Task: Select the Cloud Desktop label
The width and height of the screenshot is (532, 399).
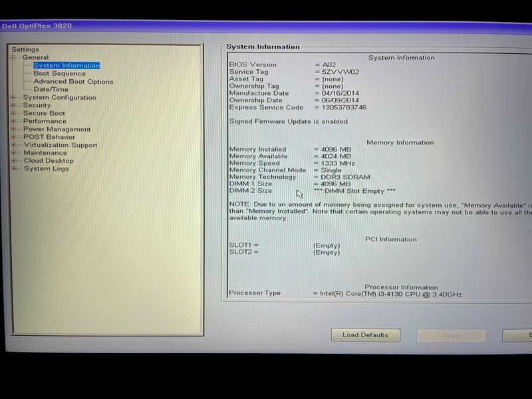Action: [49, 161]
